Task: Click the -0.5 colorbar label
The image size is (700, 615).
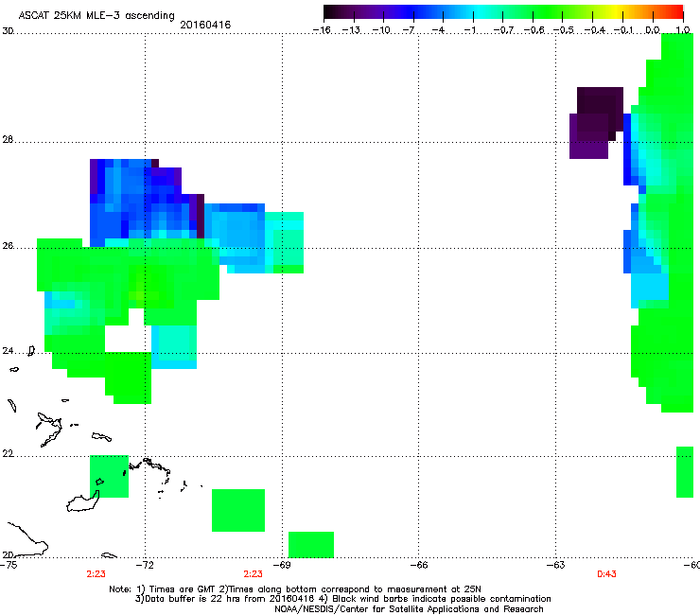Action: (564, 30)
